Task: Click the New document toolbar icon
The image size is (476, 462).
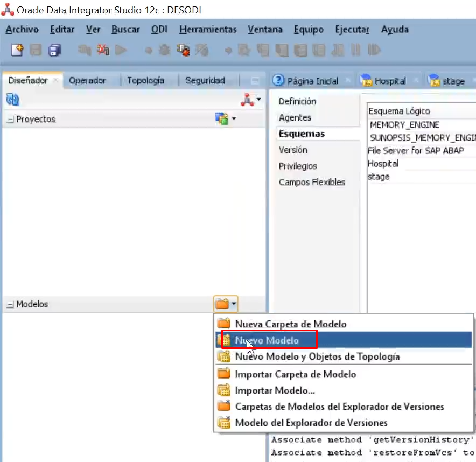Action: coord(17,50)
